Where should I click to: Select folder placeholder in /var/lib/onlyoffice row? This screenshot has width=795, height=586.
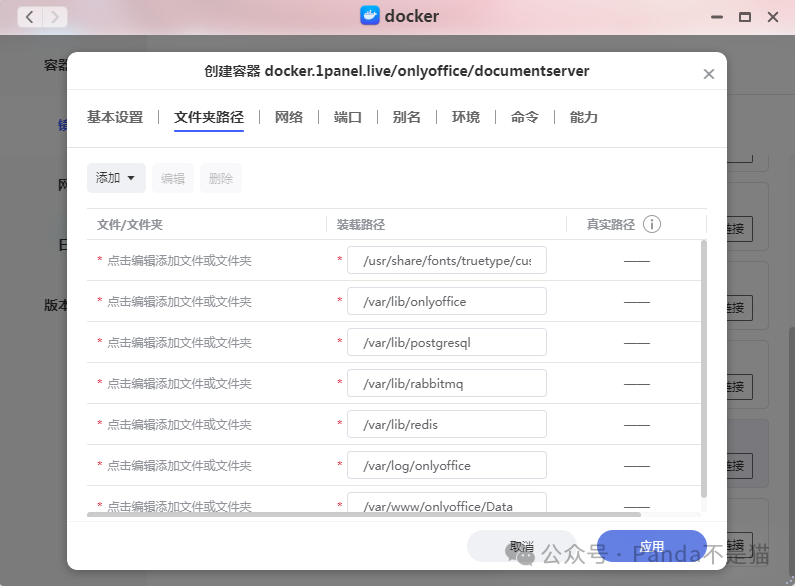pyautogui.click(x=179, y=302)
